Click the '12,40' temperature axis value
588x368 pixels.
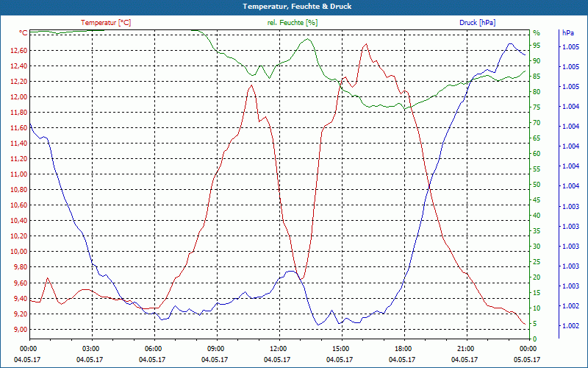(18, 66)
